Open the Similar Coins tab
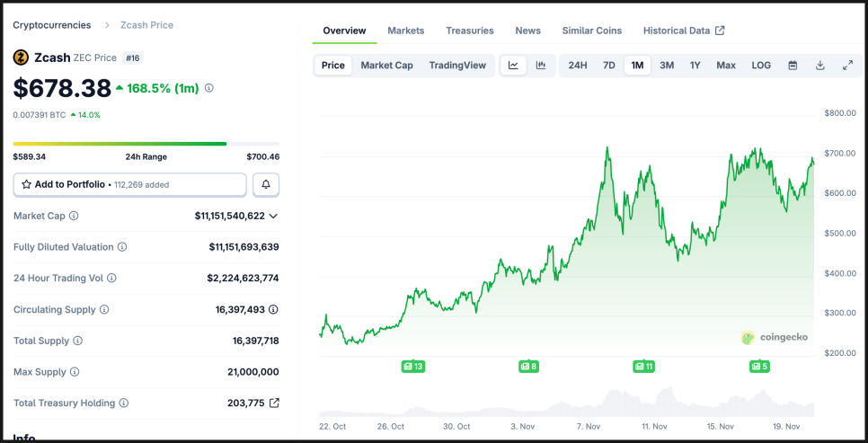Viewport: 868px width, 443px height. 591,31
